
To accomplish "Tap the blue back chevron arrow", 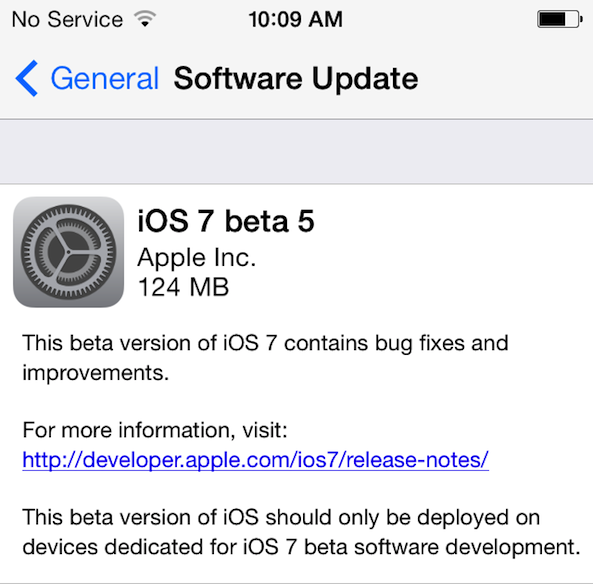I will pyautogui.click(x=26, y=78).
